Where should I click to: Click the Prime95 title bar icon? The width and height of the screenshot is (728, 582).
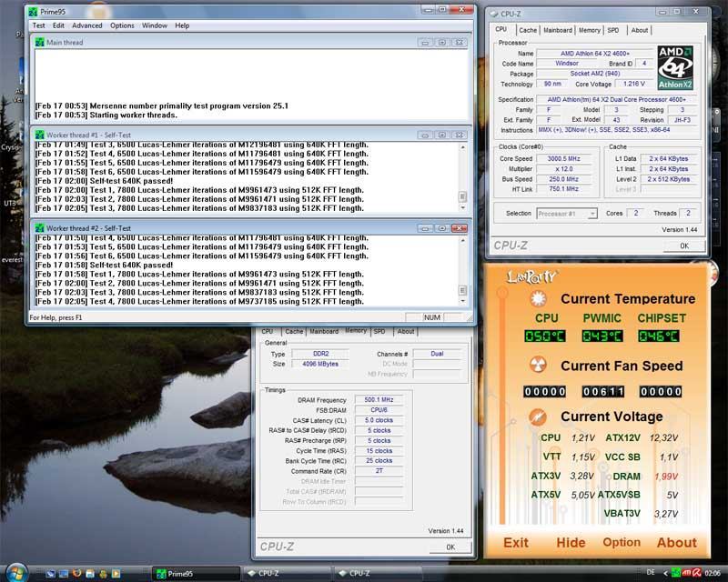33,12
